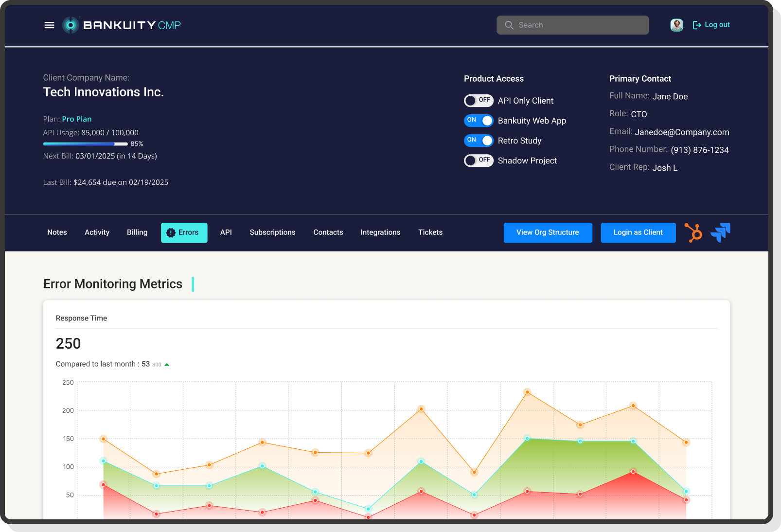Open Jira integration icon
This screenshot has width=781, height=532.
pos(720,232)
